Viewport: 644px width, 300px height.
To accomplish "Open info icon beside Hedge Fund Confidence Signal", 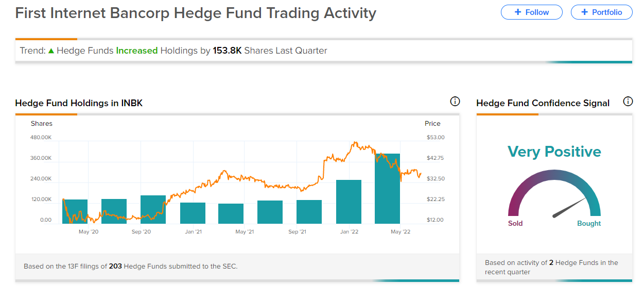I will click(x=628, y=102).
